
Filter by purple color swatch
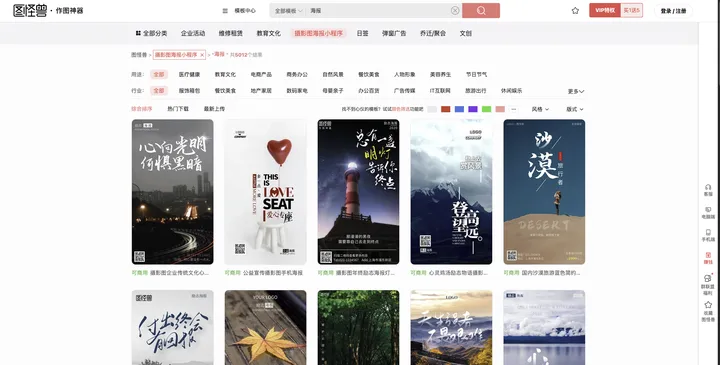[472, 109]
